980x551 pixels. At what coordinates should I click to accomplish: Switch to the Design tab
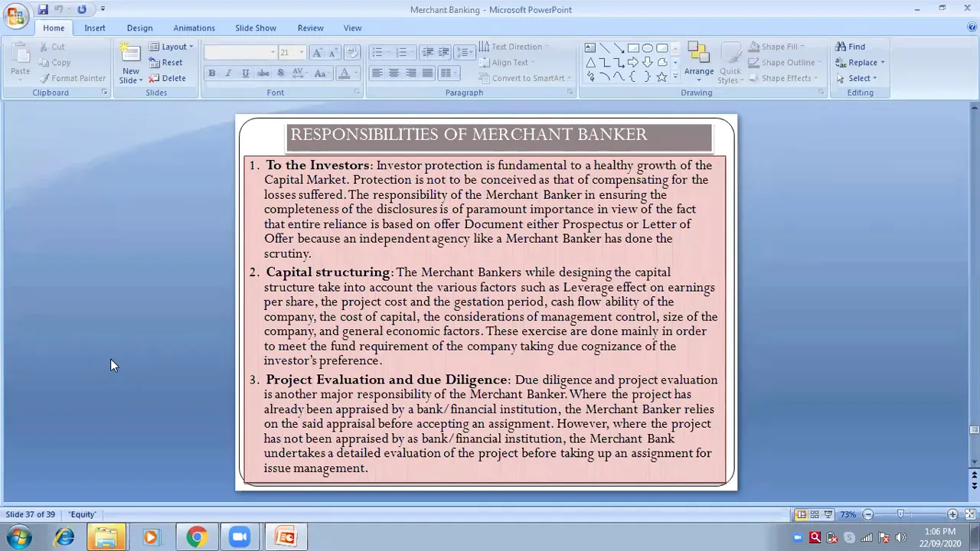pos(139,28)
